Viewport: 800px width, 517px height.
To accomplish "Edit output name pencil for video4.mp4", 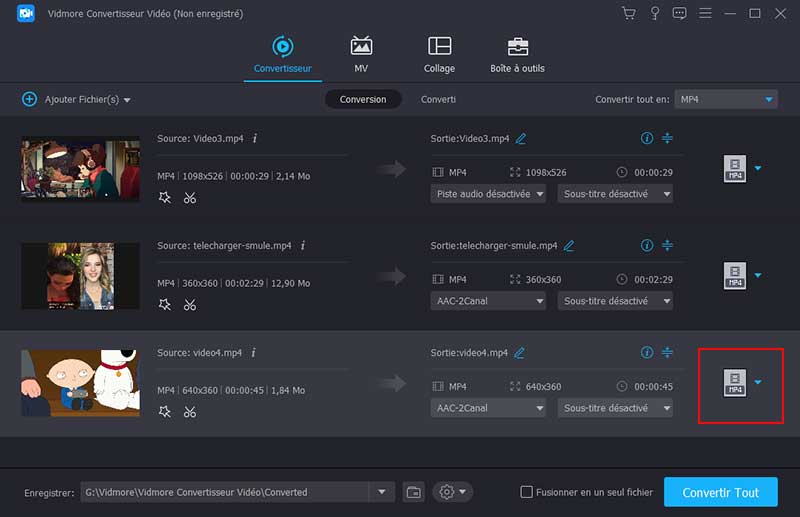I will tap(519, 353).
